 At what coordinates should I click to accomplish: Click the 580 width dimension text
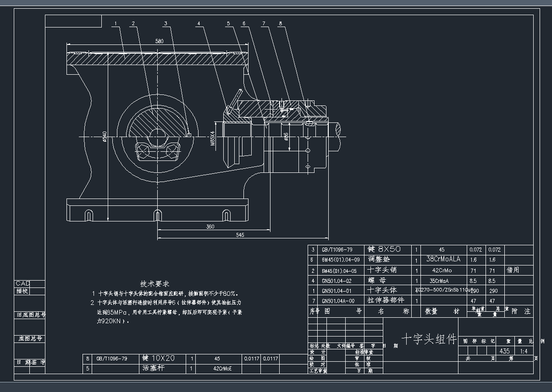point(159,41)
